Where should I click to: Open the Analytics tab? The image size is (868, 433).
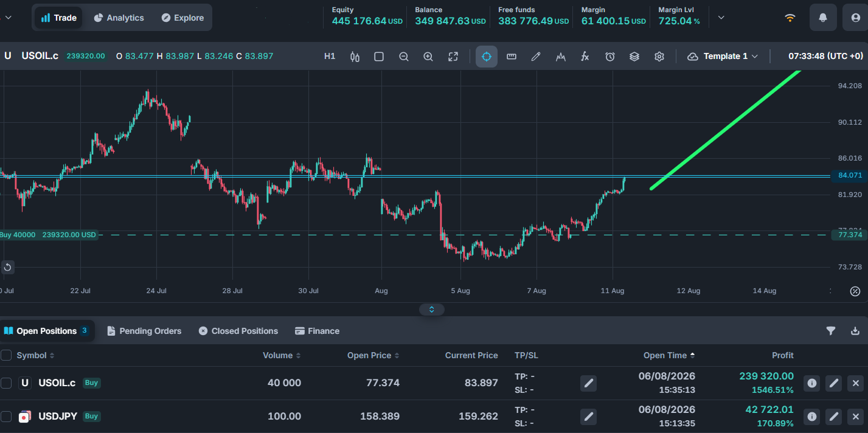[x=119, y=18]
